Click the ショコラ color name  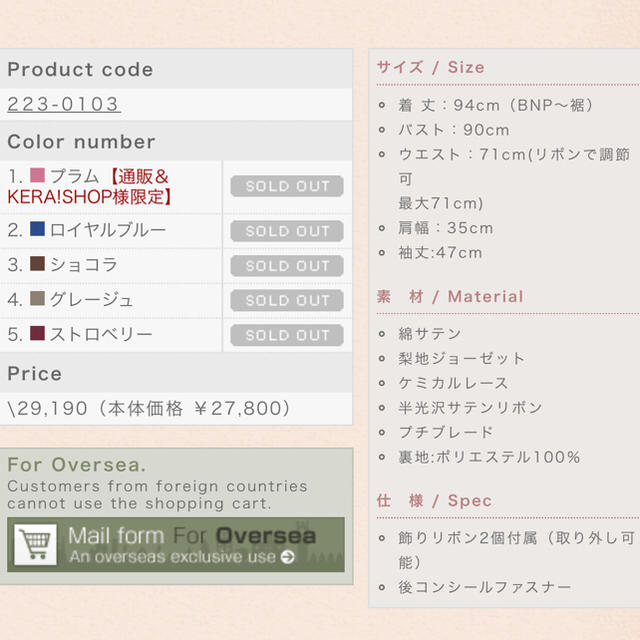(84, 264)
